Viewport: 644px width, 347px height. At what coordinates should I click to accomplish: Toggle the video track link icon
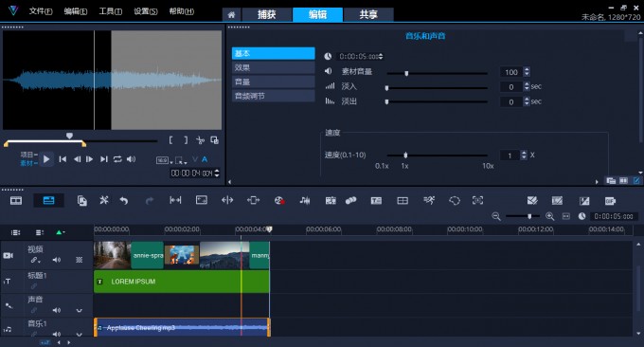coord(35,260)
